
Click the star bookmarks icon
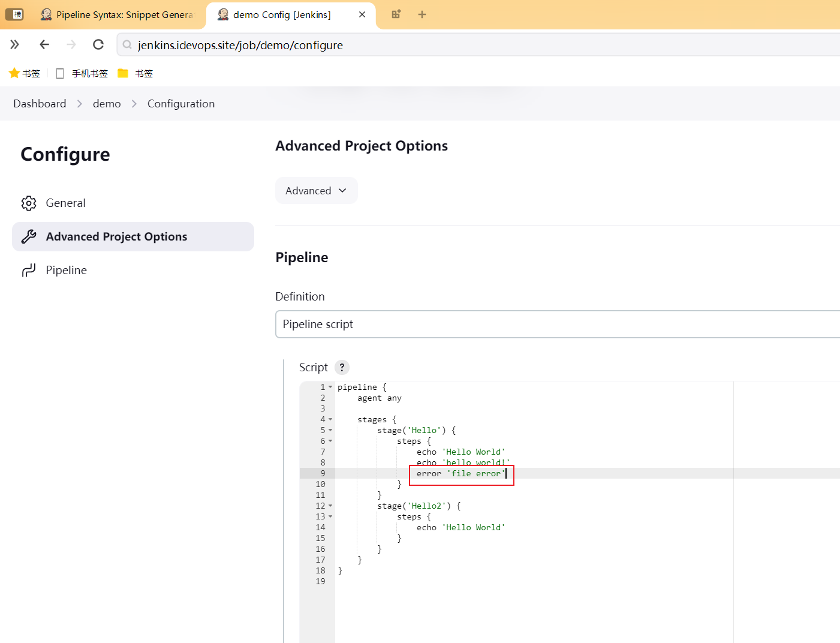pos(14,73)
